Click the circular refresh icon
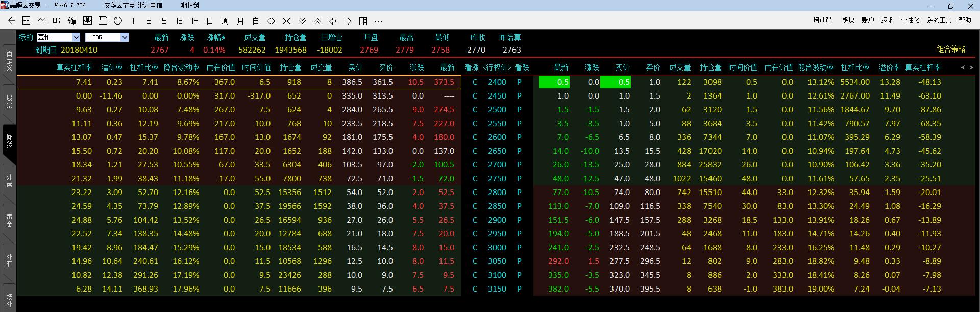980x312 pixels. pyautogui.click(x=118, y=21)
